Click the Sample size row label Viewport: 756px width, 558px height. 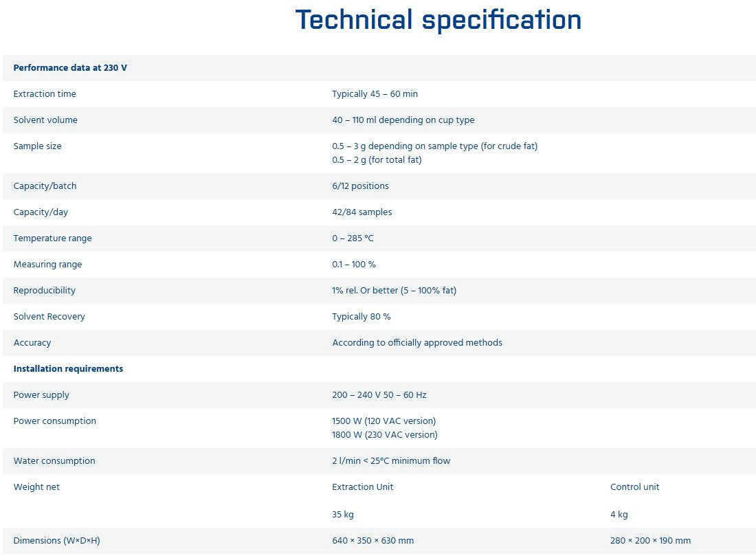pos(38,146)
